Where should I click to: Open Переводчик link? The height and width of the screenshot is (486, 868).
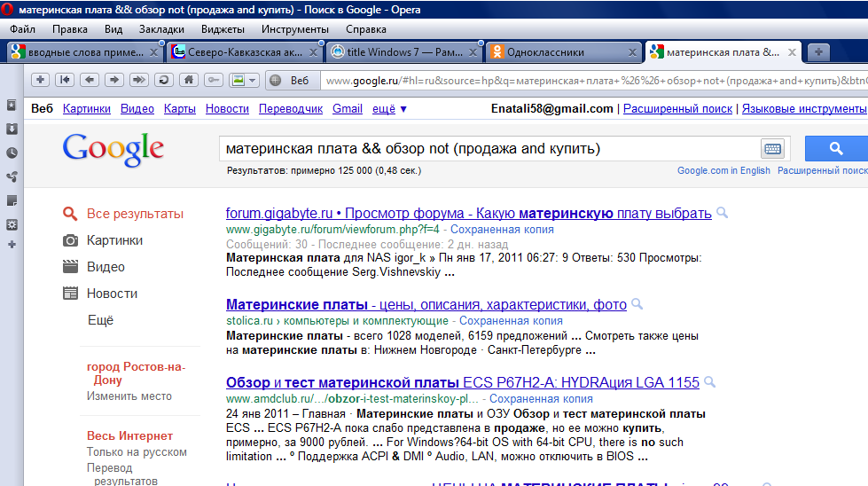coord(291,108)
